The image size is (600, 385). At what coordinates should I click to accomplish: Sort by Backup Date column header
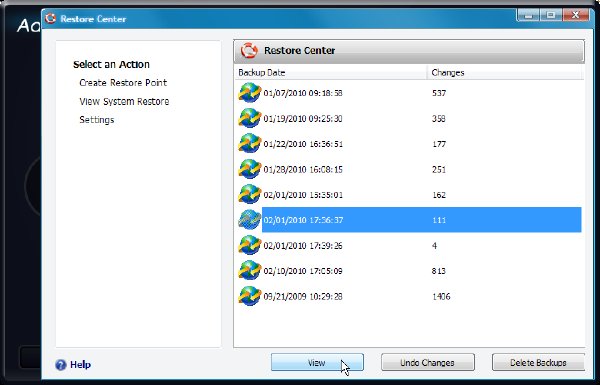click(331, 73)
